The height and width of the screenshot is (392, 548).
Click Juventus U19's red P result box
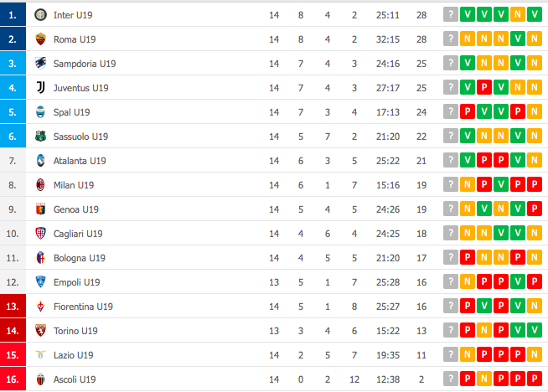click(x=484, y=88)
